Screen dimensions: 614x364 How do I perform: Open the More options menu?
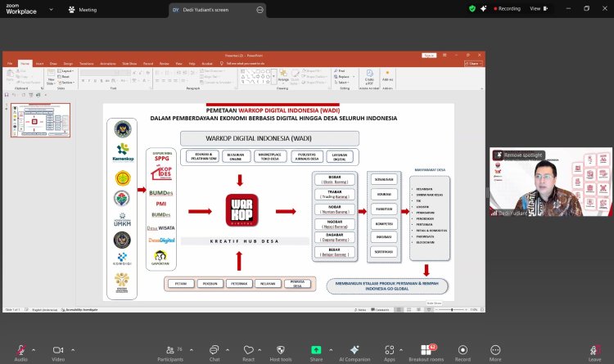[495, 349]
